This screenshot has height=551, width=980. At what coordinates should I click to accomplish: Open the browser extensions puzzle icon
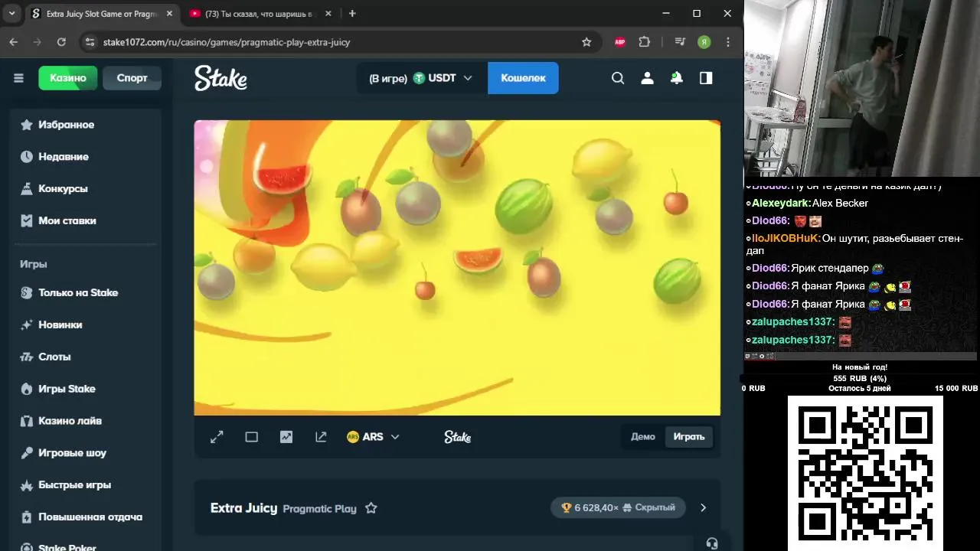click(645, 42)
